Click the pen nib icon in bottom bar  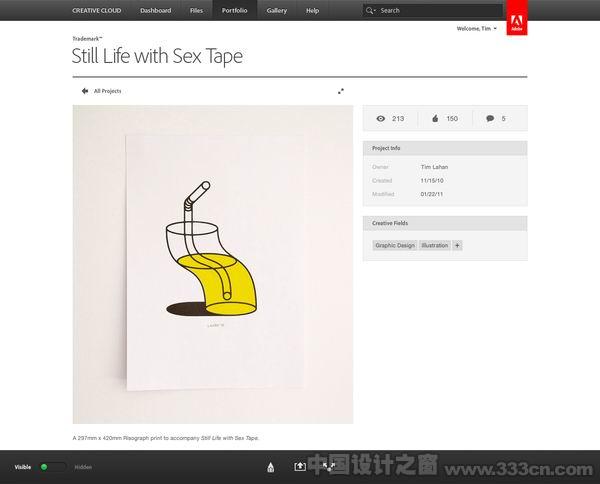pyautogui.click(x=271, y=467)
